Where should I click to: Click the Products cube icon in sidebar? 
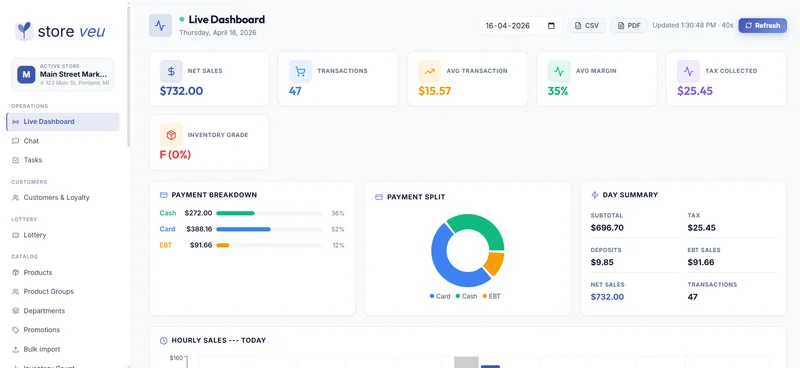[15, 273]
